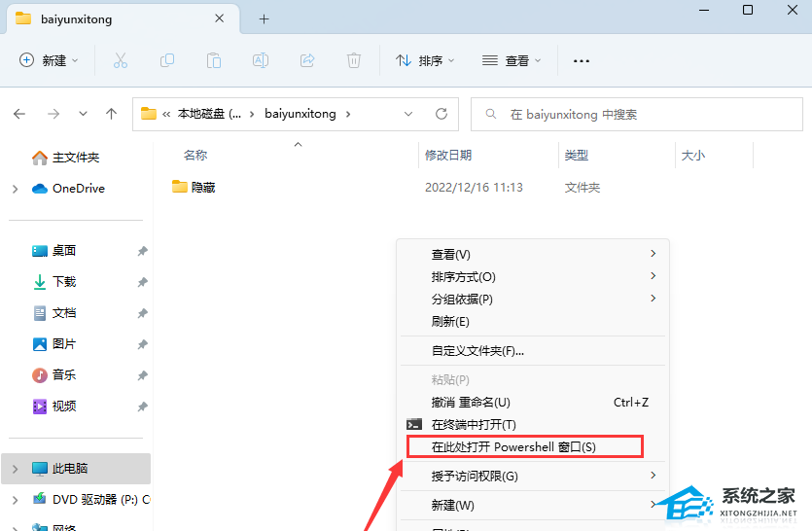Go up one folder level arrow
The image size is (812, 531).
(x=112, y=114)
